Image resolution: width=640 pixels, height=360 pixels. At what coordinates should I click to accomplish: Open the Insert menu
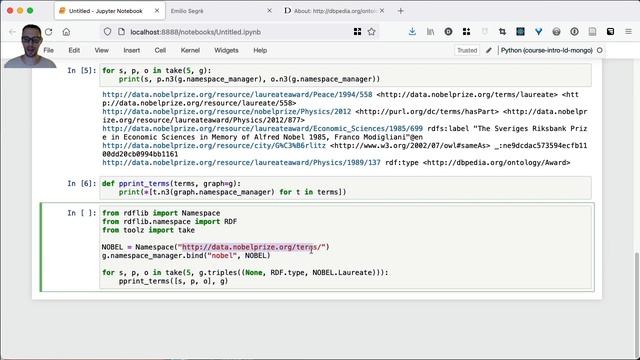click(131, 50)
